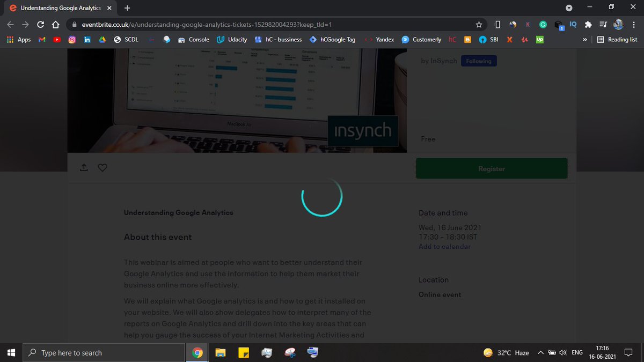Click the share icon below the event image
The image size is (644, 362).
click(84, 168)
